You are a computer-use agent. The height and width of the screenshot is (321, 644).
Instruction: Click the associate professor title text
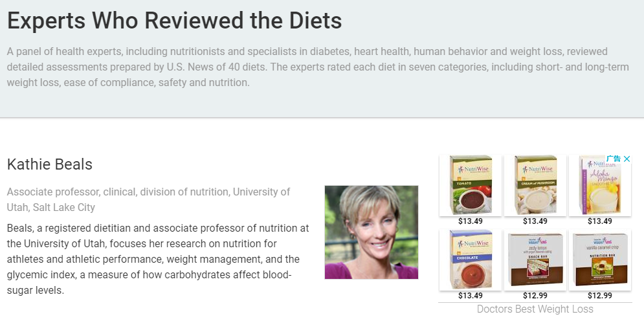point(149,199)
